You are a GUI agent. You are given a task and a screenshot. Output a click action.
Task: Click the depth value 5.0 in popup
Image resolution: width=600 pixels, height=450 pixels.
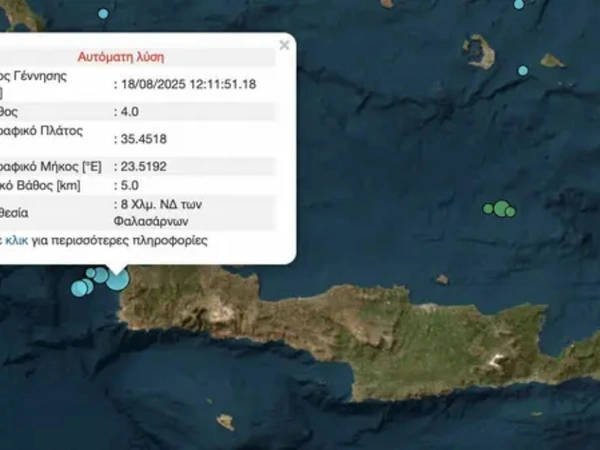128,185
